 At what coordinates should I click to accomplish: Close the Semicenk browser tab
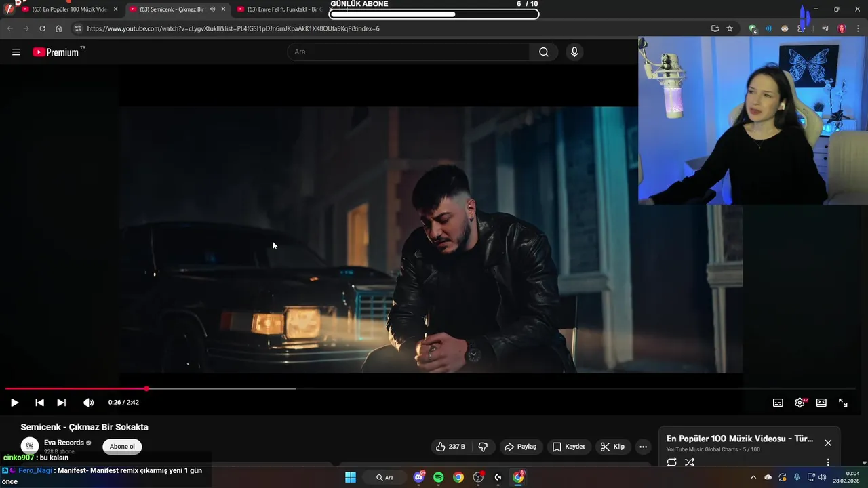point(223,9)
